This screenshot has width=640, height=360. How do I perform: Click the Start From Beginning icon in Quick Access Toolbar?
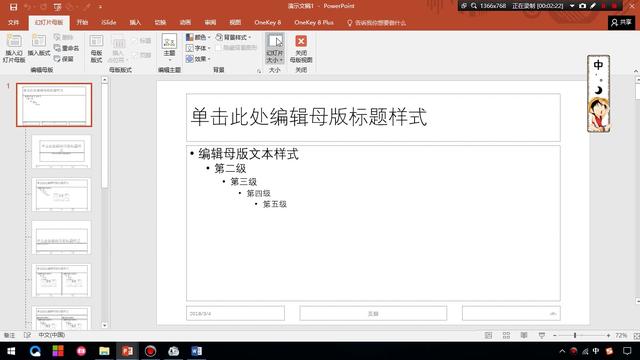tap(58, 7)
